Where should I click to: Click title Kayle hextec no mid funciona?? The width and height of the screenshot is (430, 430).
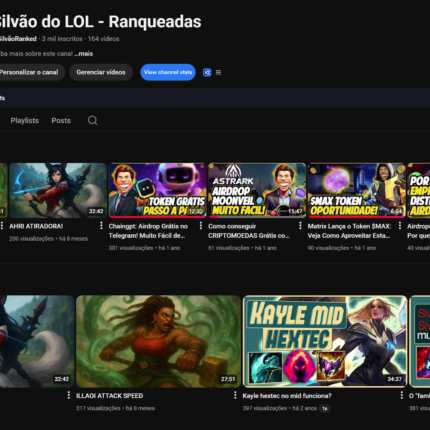[x=287, y=396]
